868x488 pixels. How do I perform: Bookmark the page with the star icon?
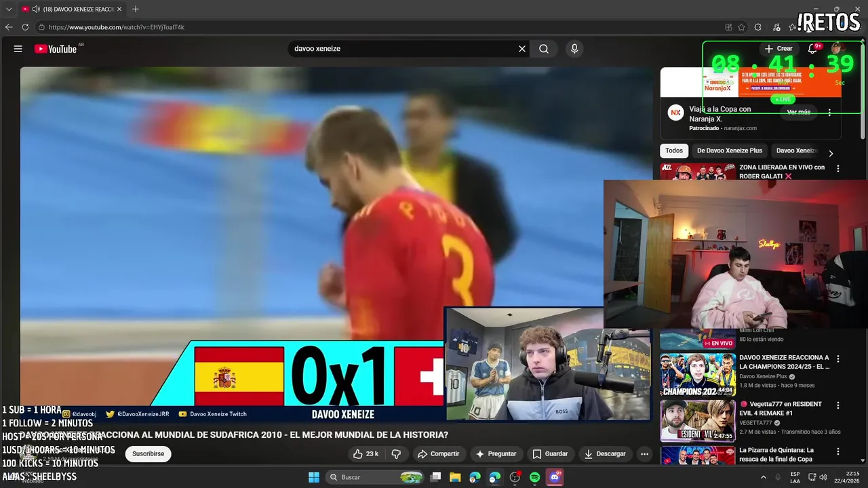(741, 27)
